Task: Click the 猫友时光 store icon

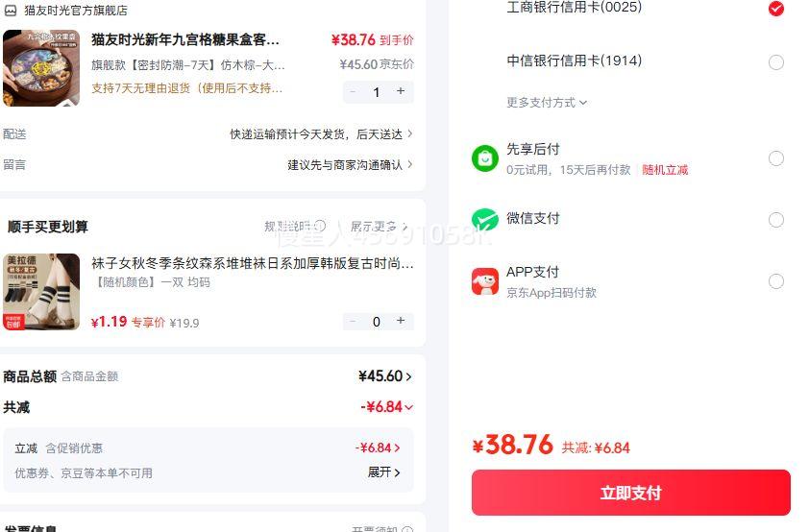Action: tap(11, 11)
